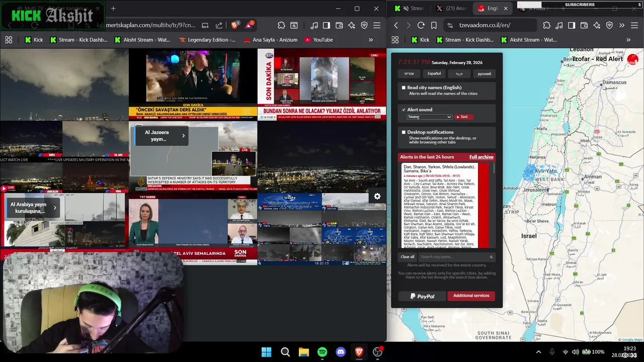This screenshot has width=644, height=362.
Task: Toggle sidebar panel icon in right browser toolbar
Action: point(572,25)
